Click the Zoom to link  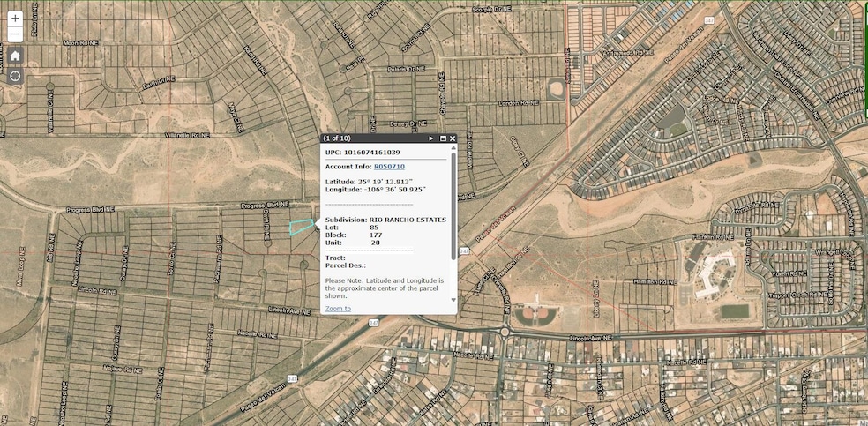point(338,309)
